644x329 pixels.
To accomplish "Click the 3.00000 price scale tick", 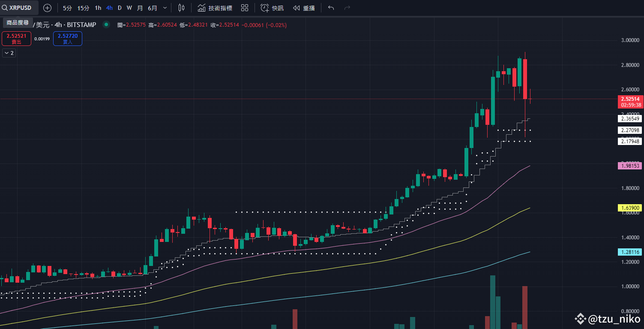I will [630, 40].
